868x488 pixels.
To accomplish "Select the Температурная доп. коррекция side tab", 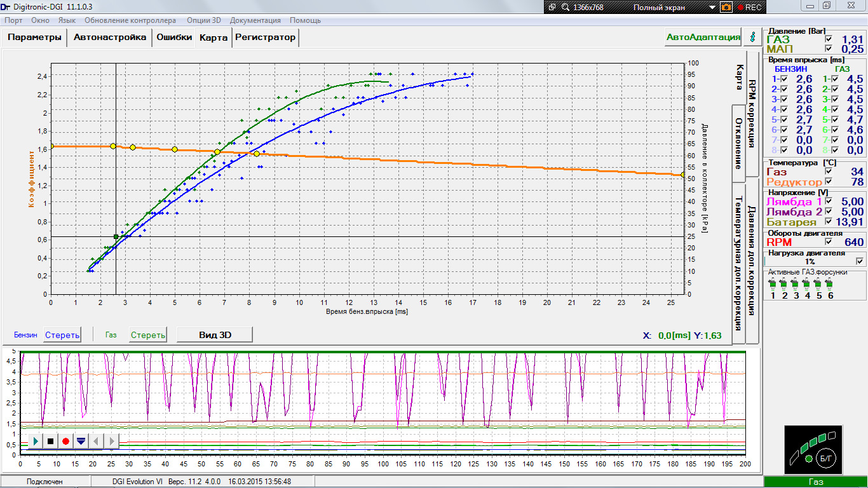I will [739, 264].
